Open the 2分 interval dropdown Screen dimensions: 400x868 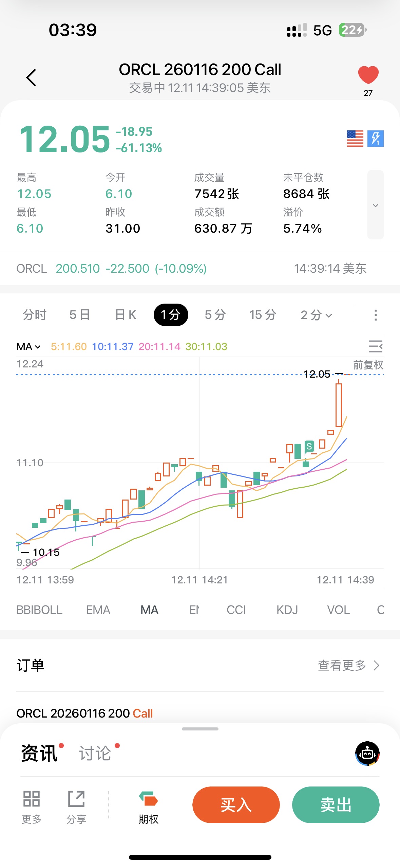click(316, 315)
